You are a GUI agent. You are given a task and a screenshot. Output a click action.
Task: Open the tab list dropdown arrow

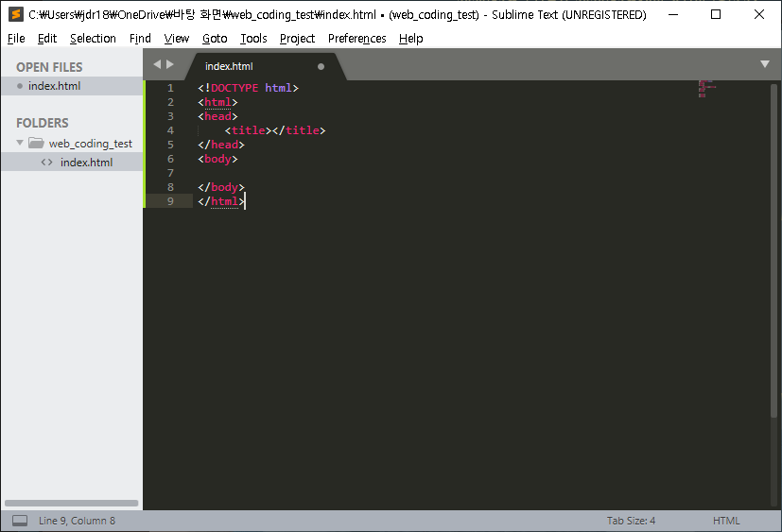coord(765,64)
